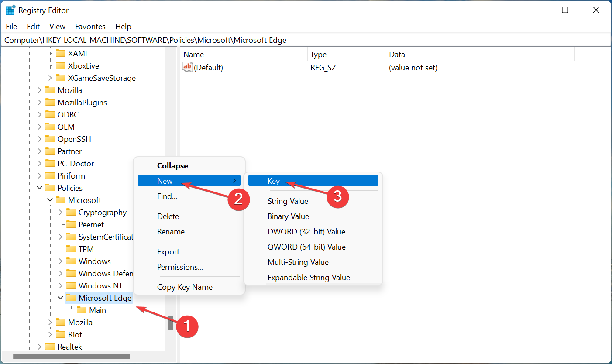Click the Piriform folder icon
Screen dimensions: 612x364
[x=50, y=176]
